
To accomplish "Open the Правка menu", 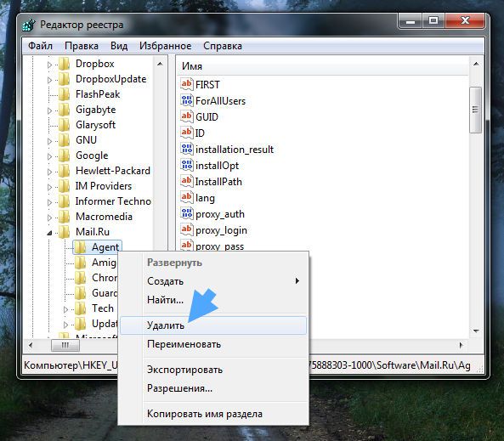I will coord(82,46).
